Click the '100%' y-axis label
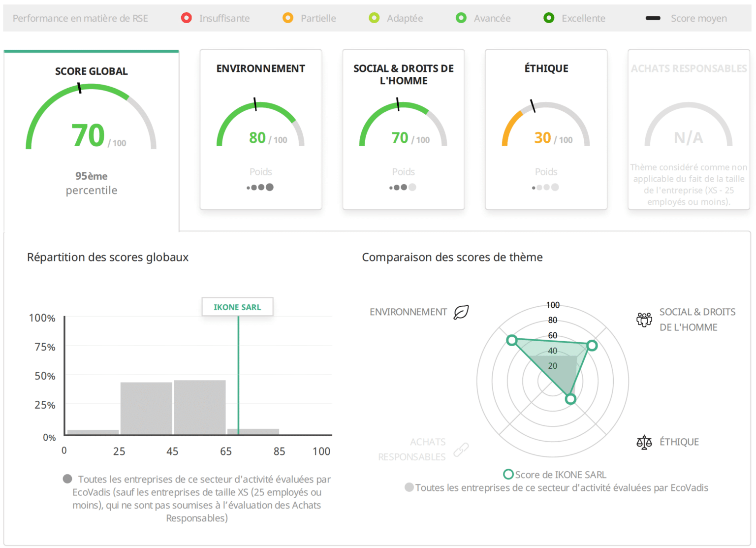 point(42,318)
